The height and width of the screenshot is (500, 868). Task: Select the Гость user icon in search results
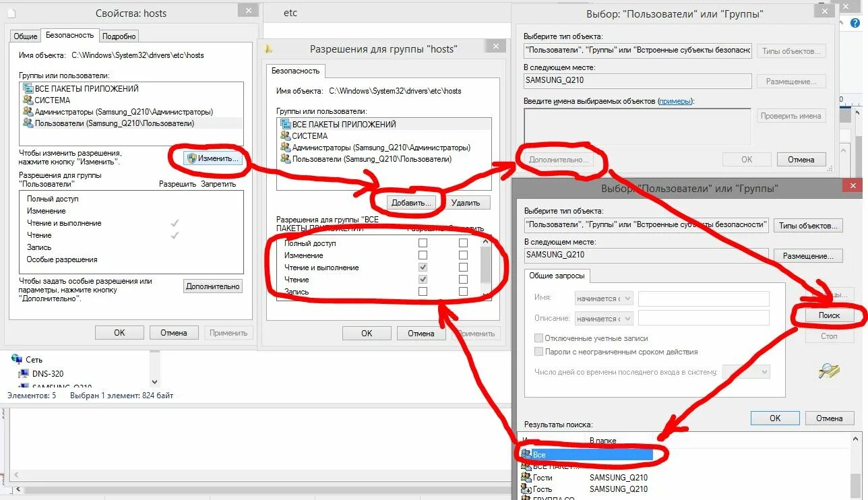point(526,489)
